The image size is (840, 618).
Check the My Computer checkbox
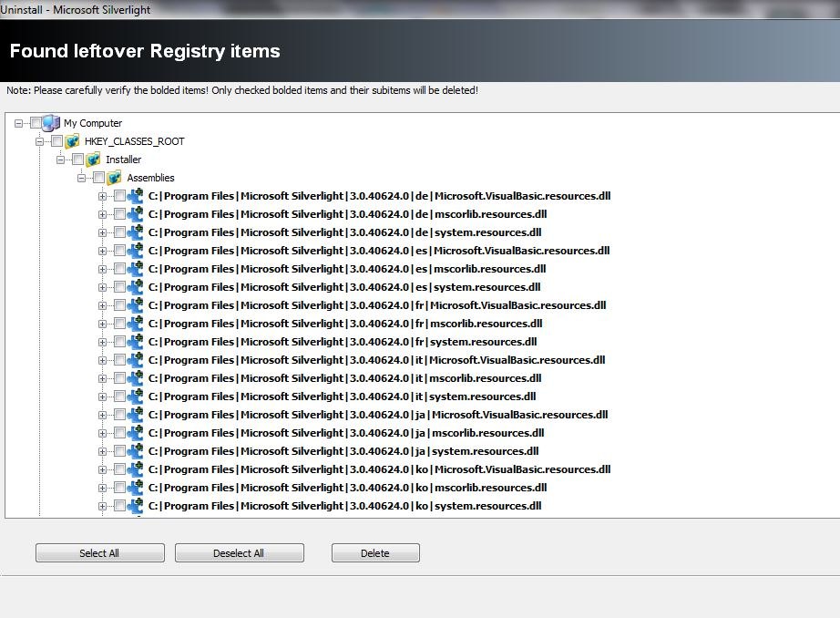(36, 123)
